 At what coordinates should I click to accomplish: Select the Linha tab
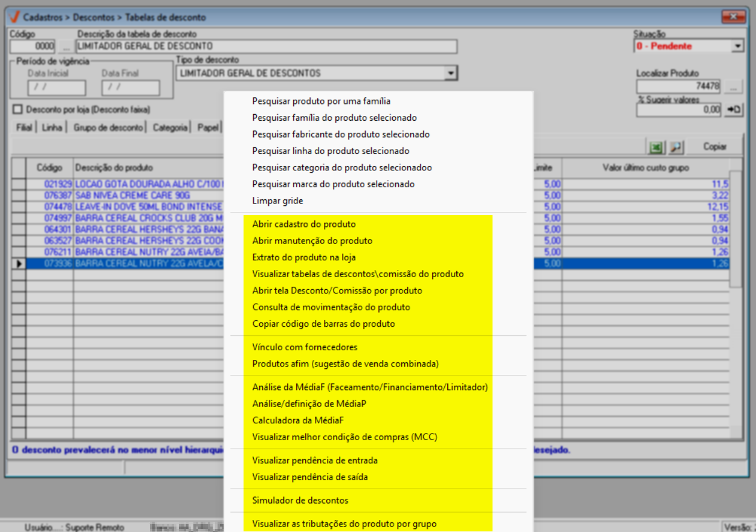point(53,127)
